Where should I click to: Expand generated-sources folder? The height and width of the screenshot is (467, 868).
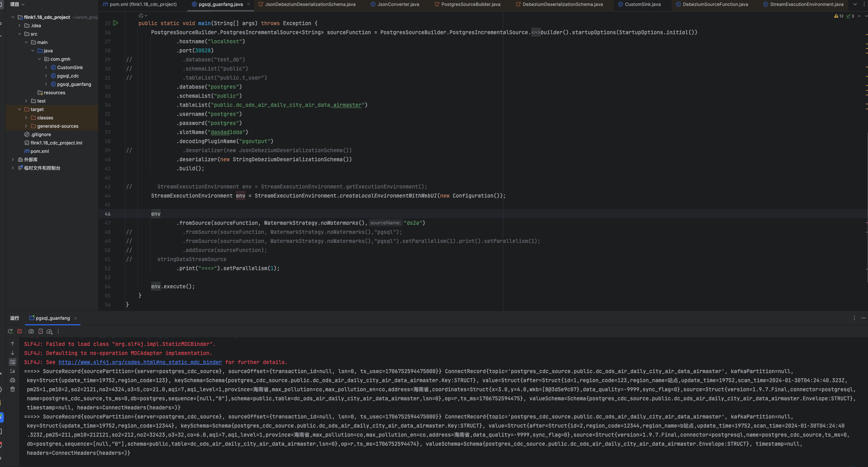(x=26, y=126)
